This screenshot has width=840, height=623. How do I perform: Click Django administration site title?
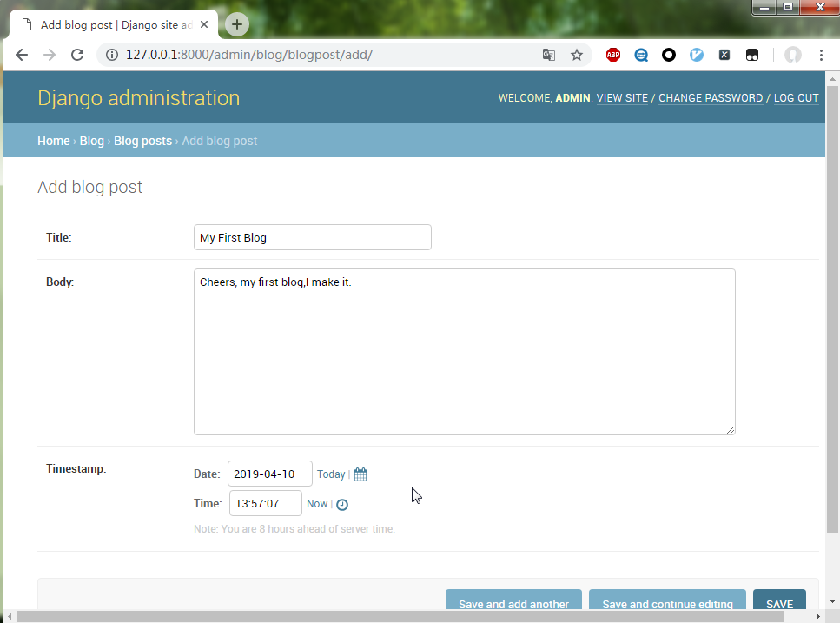click(139, 98)
